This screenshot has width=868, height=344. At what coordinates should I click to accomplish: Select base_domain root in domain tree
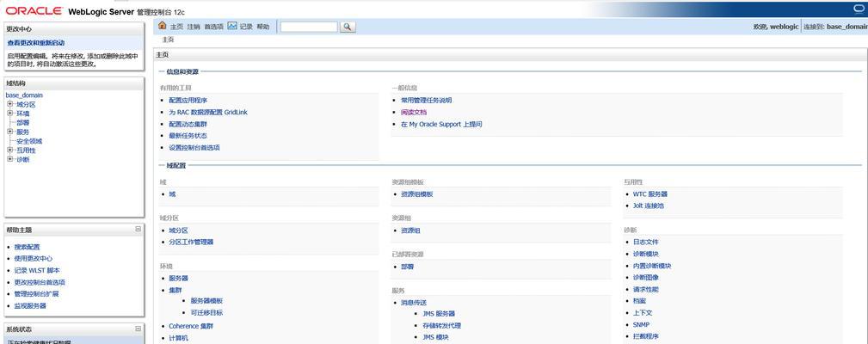(x=24, y=95)
